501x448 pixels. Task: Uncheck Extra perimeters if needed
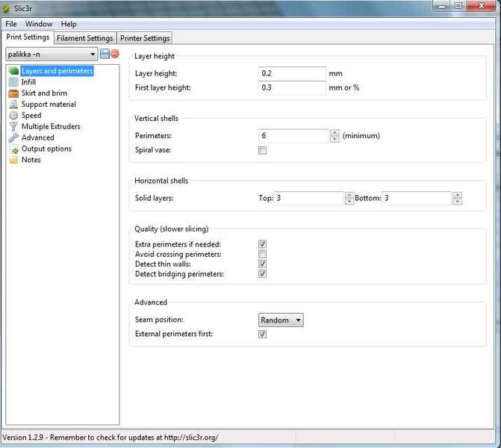262,244
